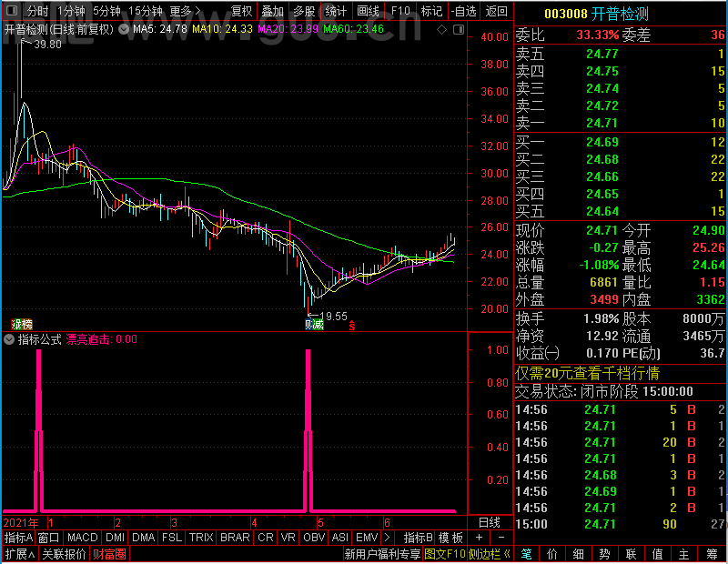Click the 财减 marker below the chart low
This screenshot has height=564, width=728.
314,325
